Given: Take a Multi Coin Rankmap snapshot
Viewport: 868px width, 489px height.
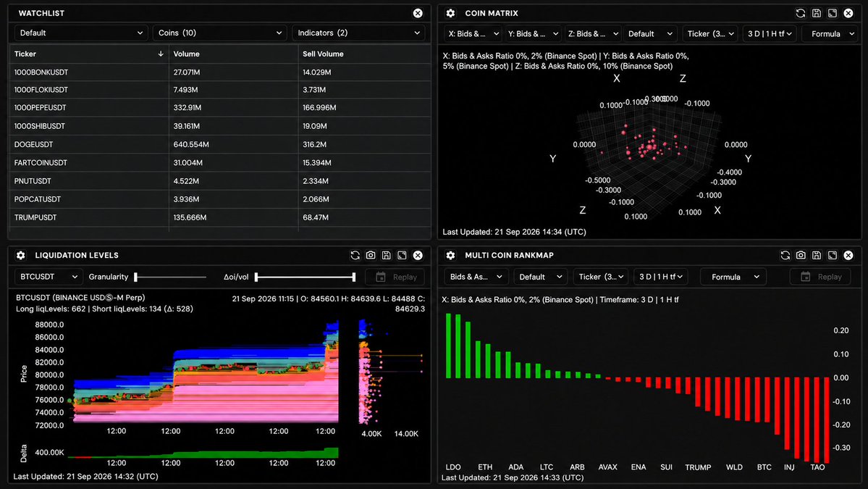Looking at the screenshot, I should coord(801,255).
